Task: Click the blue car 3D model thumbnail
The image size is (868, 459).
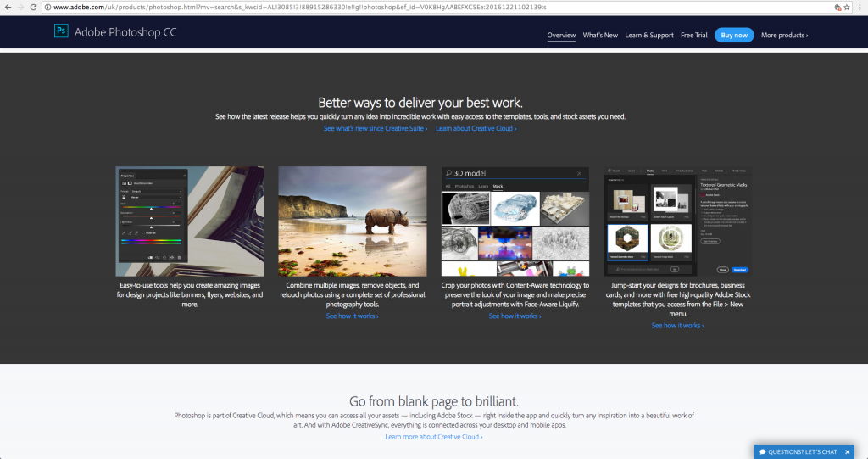Action: (x=515, y=209)
